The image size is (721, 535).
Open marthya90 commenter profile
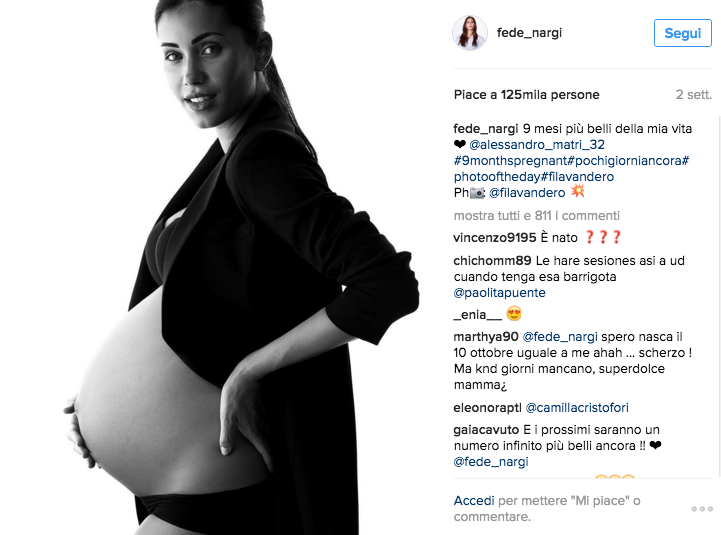pyautogui.click(x=486, y=337)
